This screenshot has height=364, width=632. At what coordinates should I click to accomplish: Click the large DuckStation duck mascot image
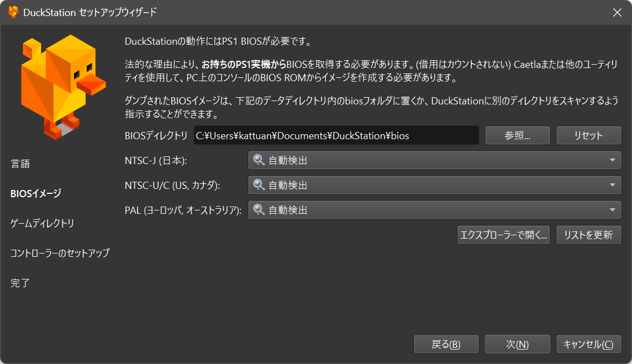(x=64, y=87)
